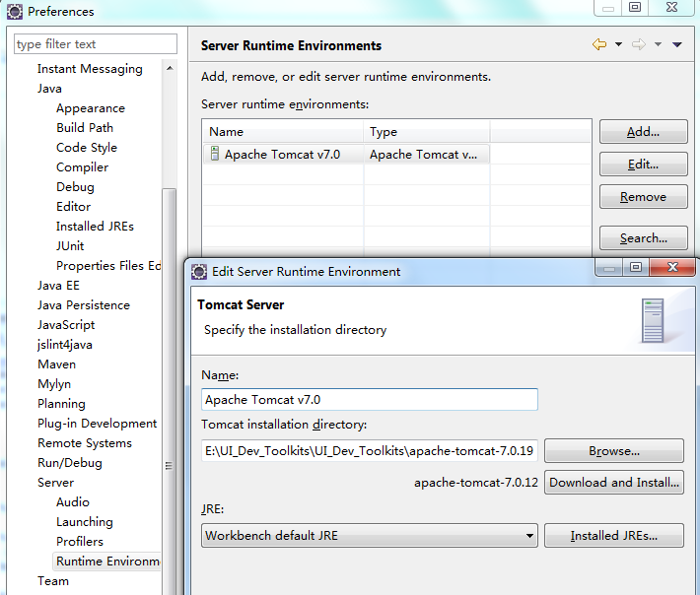Select Planning preferences node
Screen dimensions: 700x595
coord(61,404)
